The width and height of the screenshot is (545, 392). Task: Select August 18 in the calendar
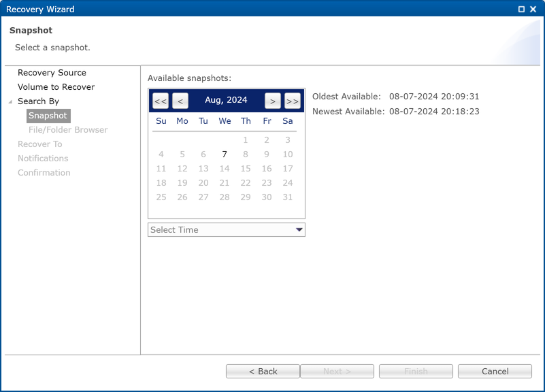click(x=161, y=183)
